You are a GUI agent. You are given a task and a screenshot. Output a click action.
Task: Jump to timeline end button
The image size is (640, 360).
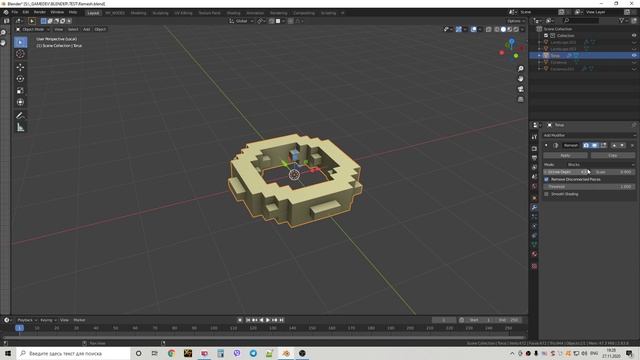click(x=282, y=320)
